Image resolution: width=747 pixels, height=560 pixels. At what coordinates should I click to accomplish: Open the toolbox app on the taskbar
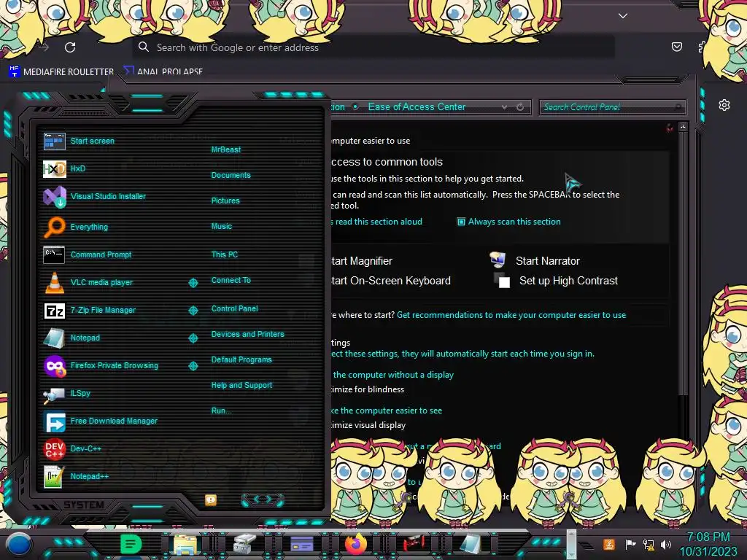click(244, 544)
